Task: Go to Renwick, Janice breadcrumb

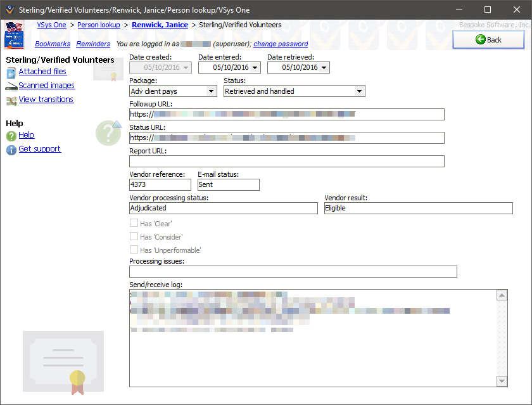Action: click(x=160, y=25)
